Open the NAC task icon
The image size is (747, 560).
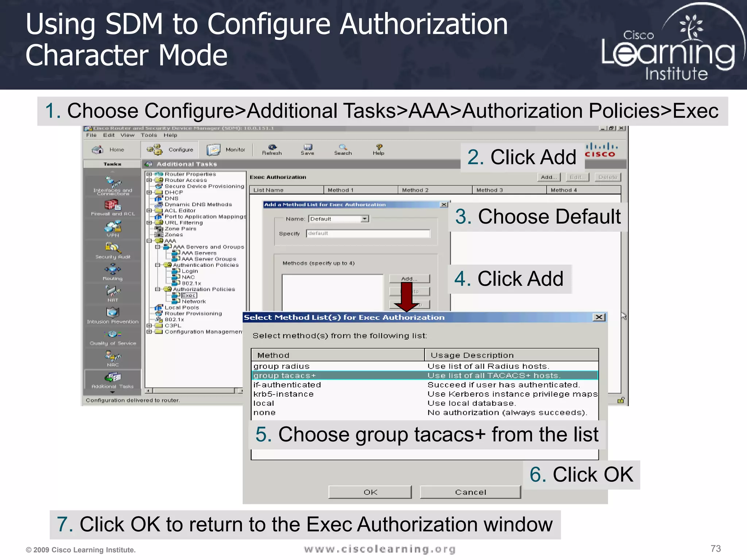(113, 359)
